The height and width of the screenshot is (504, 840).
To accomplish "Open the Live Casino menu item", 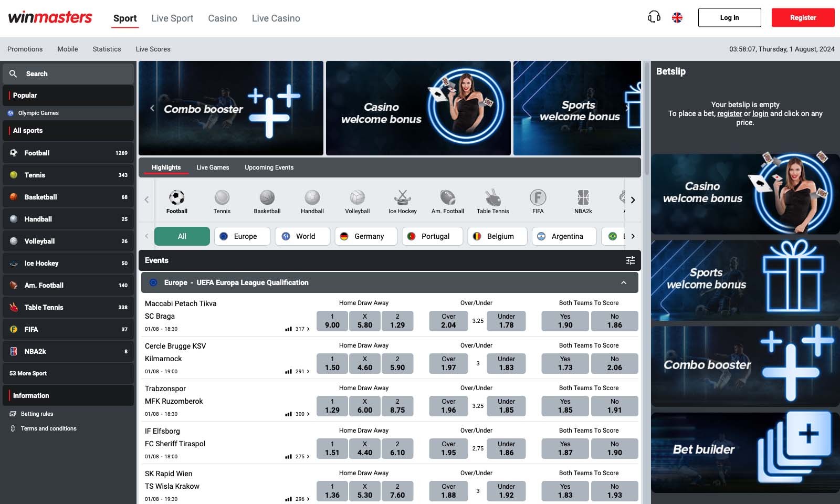I will point(276,18).
